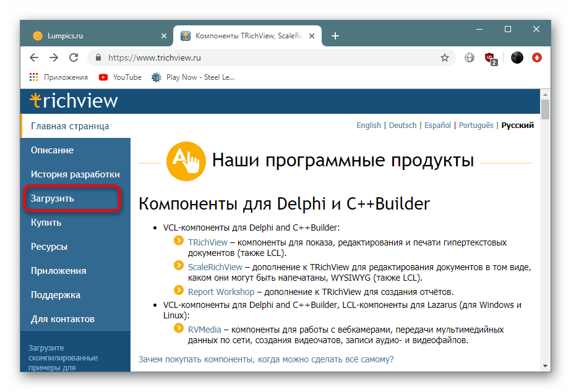The width and height of the screenshot is (571, 392).
Task: Switch the site language to English
Action: point(369,126)
